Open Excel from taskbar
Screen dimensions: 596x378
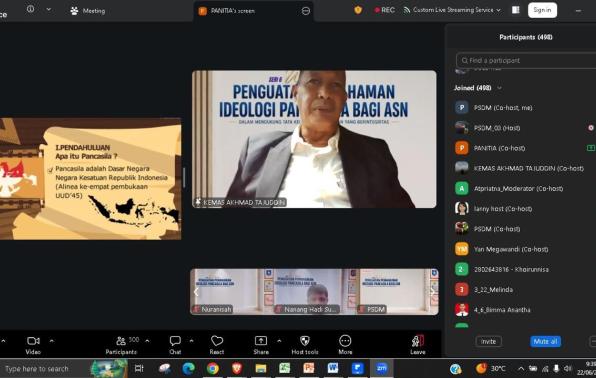pos(285,368)
